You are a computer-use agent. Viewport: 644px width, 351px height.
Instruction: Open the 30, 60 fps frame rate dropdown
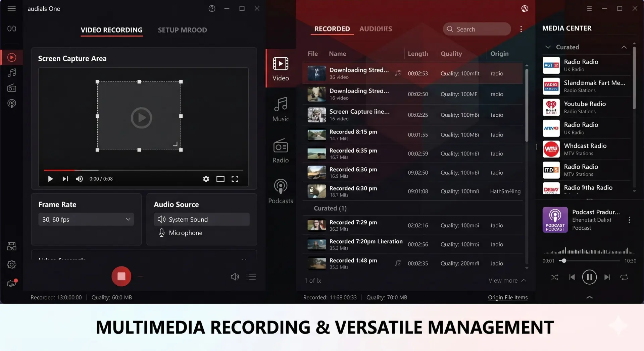[x=86, y=219]
